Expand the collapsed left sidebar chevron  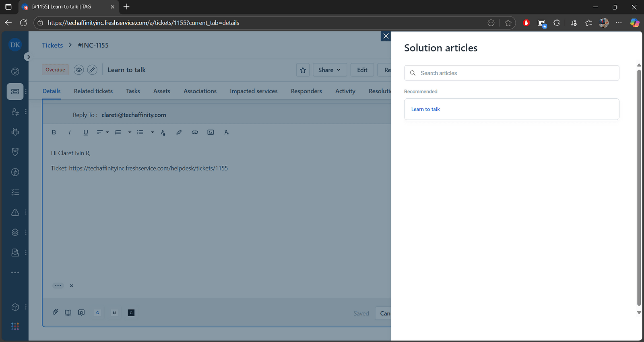coord(28,57)
